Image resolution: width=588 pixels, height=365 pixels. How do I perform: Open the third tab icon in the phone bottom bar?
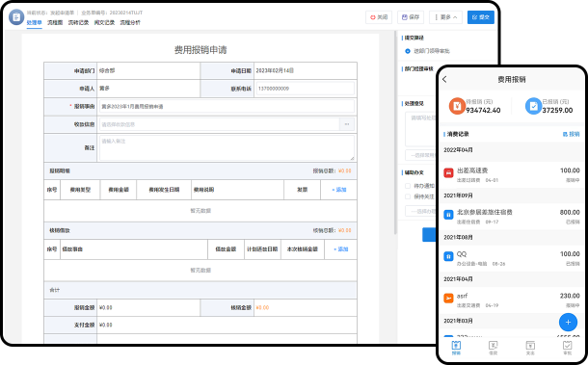pos(530,348)
